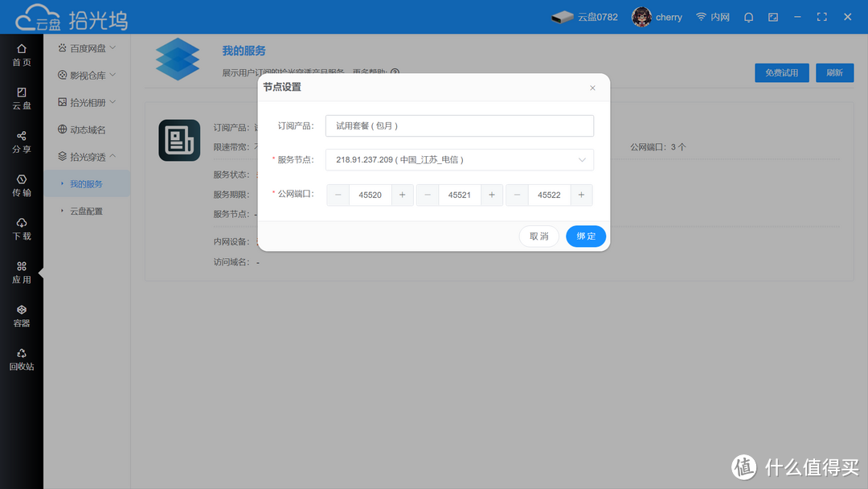Viewport: 868px width, 489px height.
Task: Open the cloud disk (云盘) sidebar icon
Action: (22, 97)
